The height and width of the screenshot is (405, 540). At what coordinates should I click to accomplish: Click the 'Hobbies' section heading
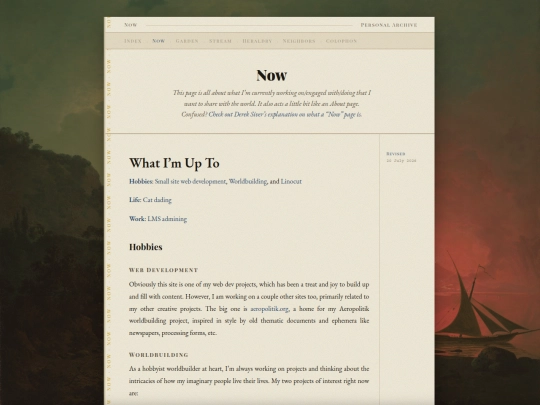tap(146, 247)
